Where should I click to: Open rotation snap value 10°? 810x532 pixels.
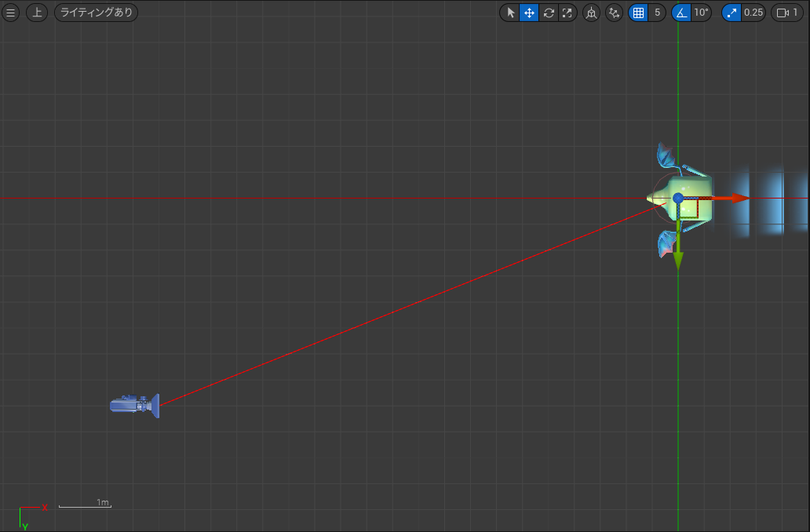[701, 13]
